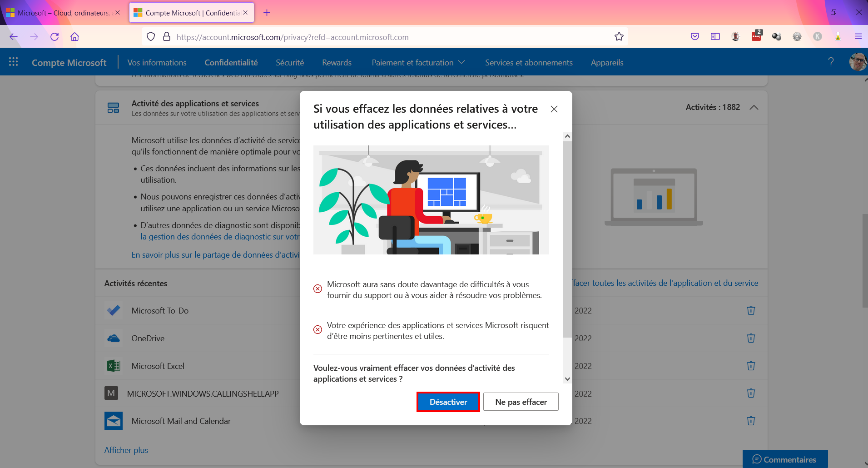This screenshot has height=468, width=868.
Task: Delete Mail and Calendar activity trash icon
Action: pos(751,421)
